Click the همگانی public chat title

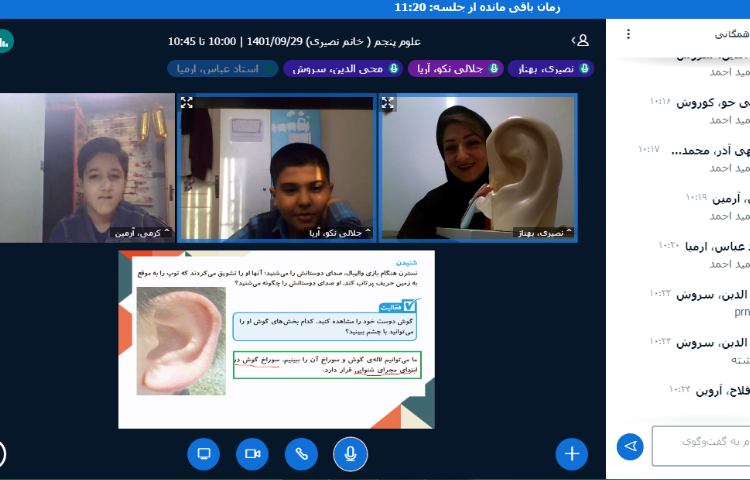(x=732, y=34)
